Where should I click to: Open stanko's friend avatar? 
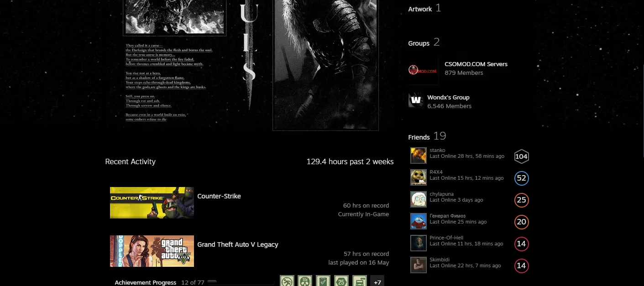click(x=419, y=156)
